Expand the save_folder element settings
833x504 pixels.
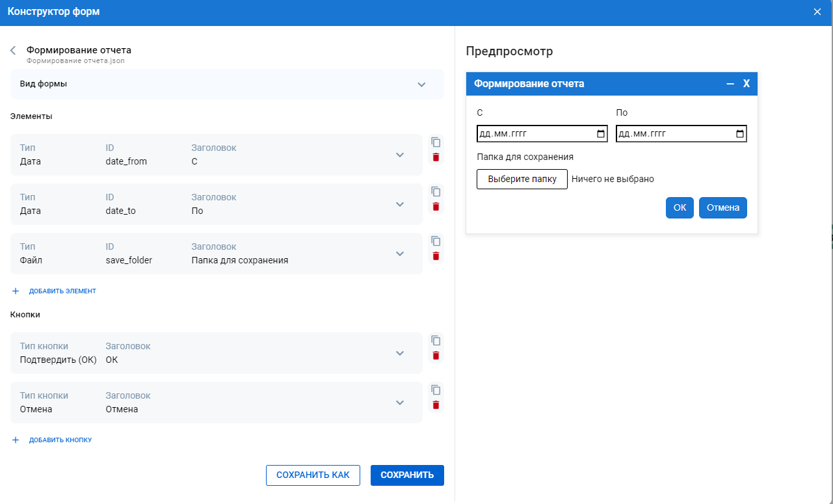click(400, 254)
